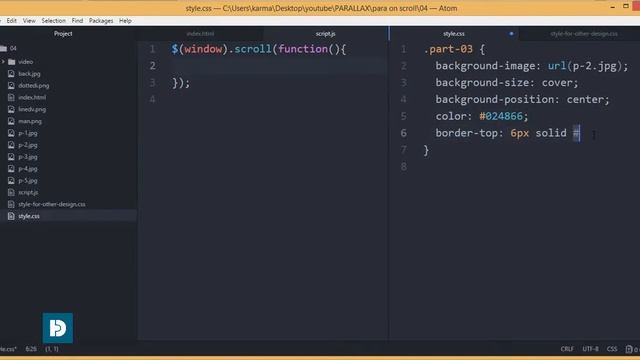Click the dottedi.png image file icon
Screen dimensions: 640x360
click(11, 85)
